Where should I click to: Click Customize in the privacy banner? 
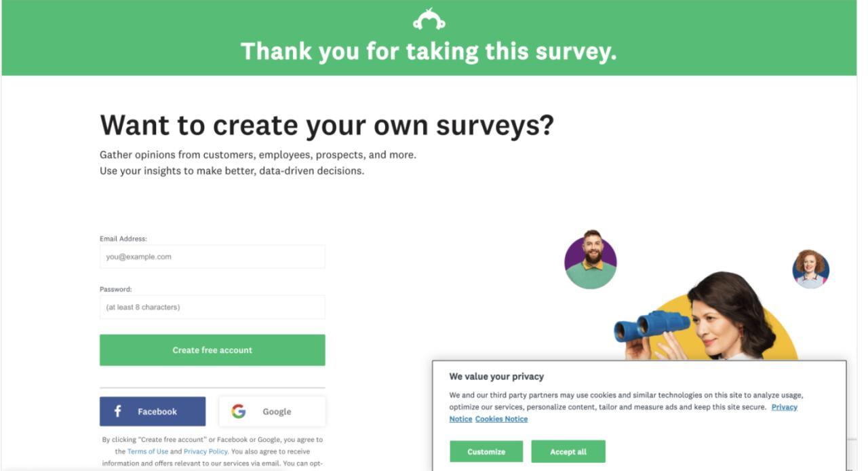pos(486,451)
